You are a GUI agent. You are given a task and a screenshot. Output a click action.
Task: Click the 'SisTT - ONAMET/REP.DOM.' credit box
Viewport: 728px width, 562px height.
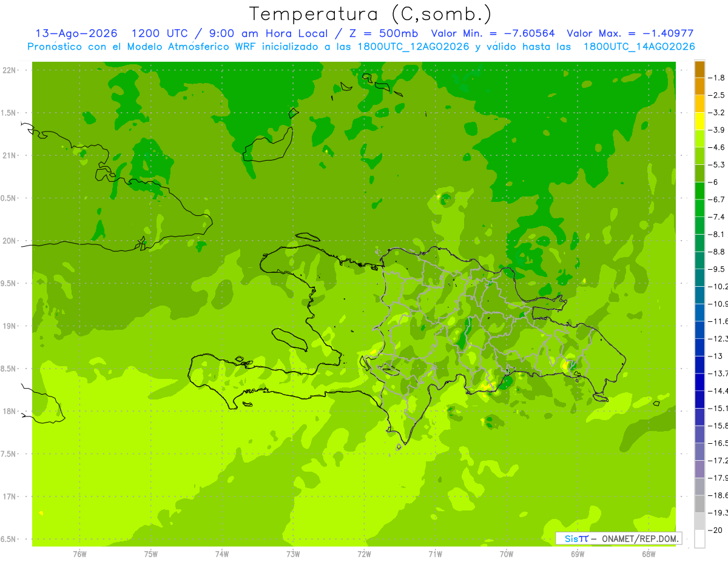point(619,538)
